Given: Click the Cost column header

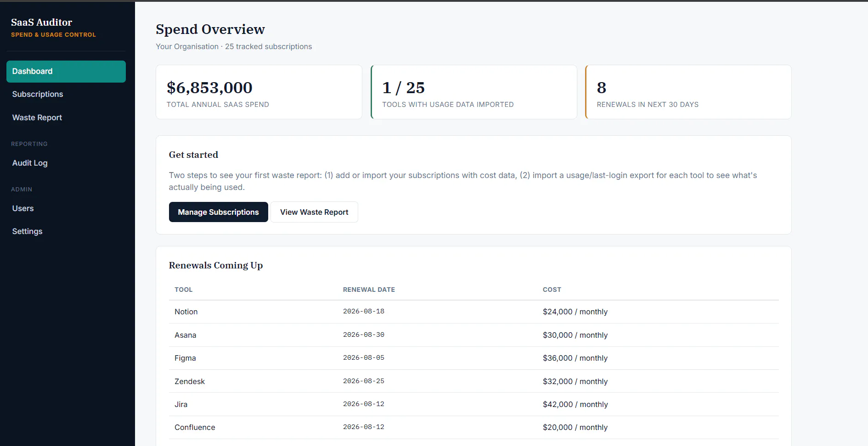Looking at the screenshot, I should (x=552, y=290).
